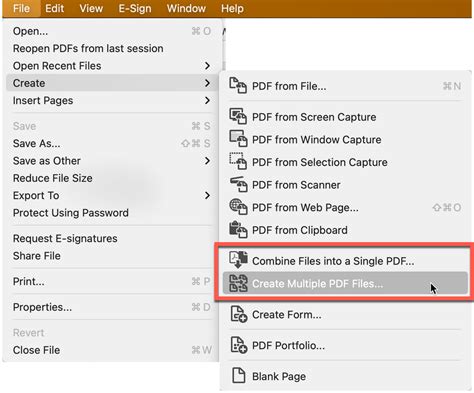The image size is (474, 393).
Task: Click the Blank Page icon
Action: coord(238,376)
